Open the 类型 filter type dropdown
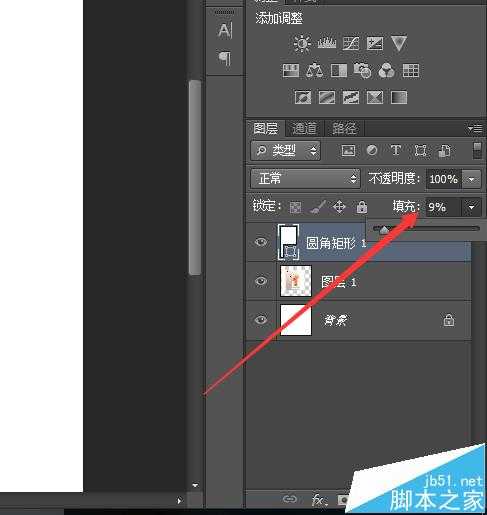 [285, 151]
